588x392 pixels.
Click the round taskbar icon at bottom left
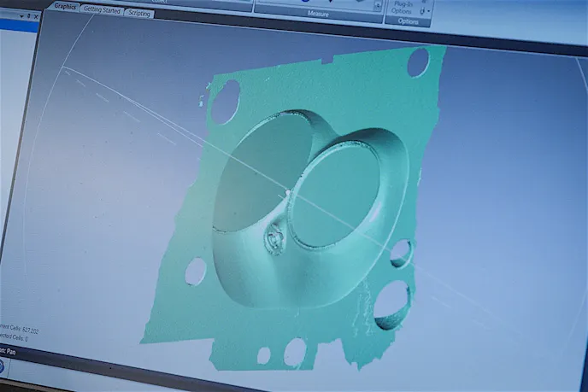pyautogui.click(x=3, y=367)
